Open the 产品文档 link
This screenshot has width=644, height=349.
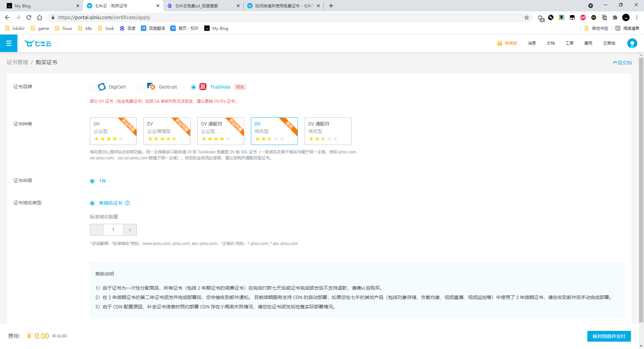coord(622,62)
